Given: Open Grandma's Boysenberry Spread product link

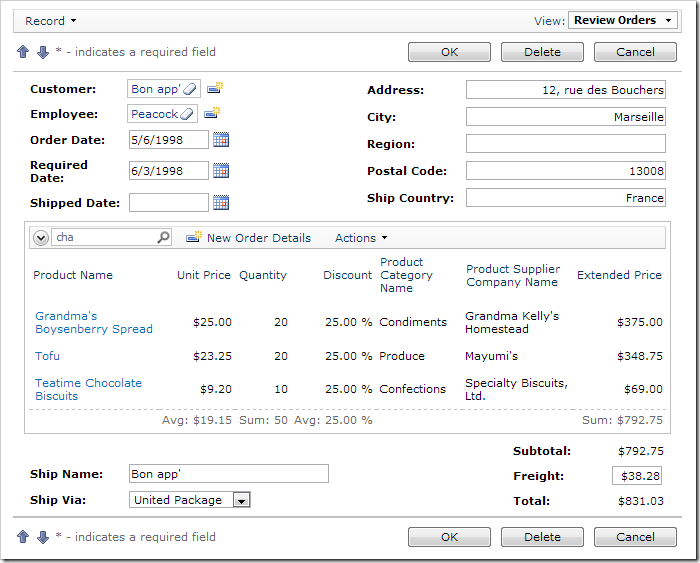Looking at the screenshot, I should 94,322.
